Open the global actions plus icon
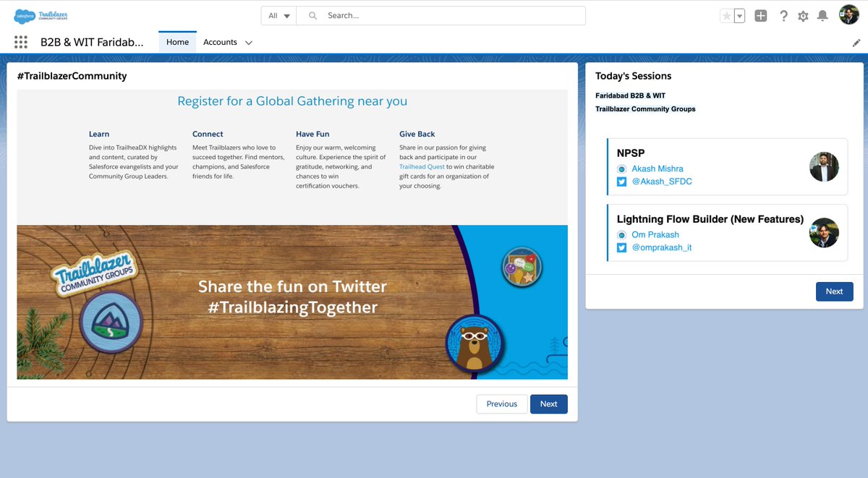Viewport: 868px width, 478px height. pyautogui.click(x=761, y=16)
